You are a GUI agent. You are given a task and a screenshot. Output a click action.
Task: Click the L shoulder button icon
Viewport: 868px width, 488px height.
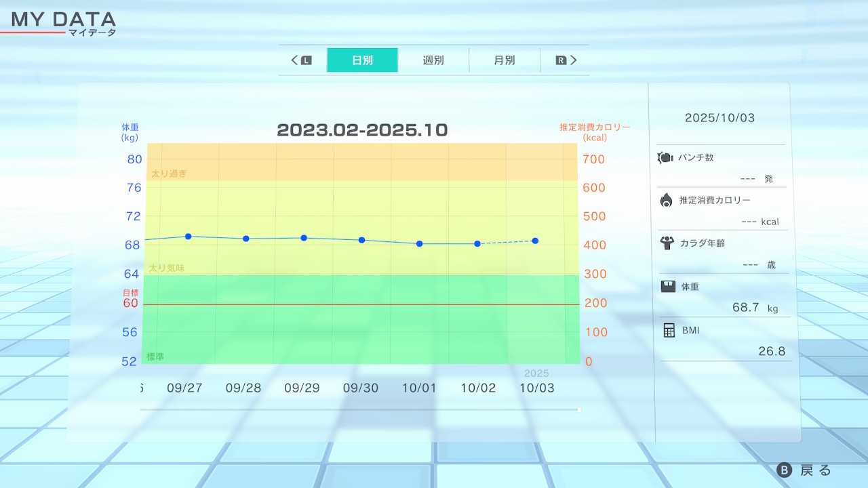click(x=306, y=60)
